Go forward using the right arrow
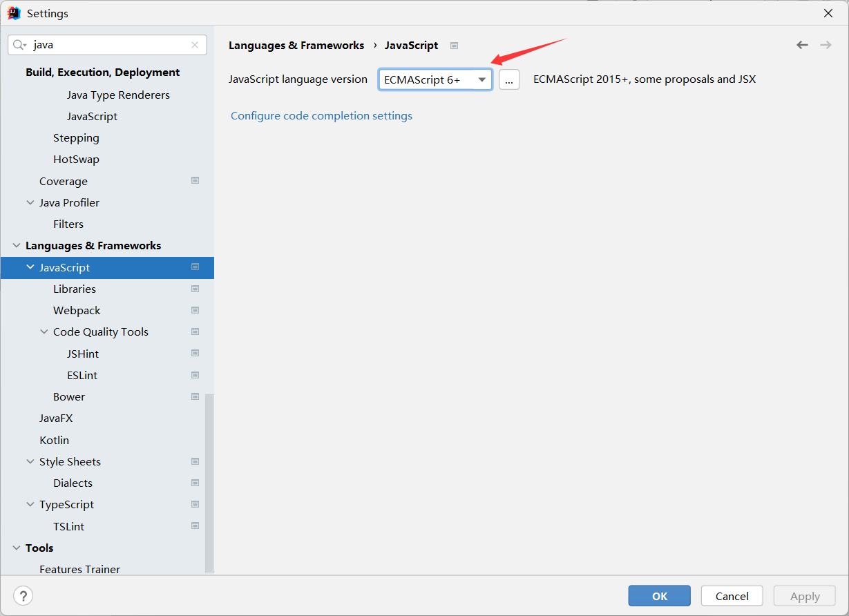This screenshot has height=616, width=849. coord(826,45)
